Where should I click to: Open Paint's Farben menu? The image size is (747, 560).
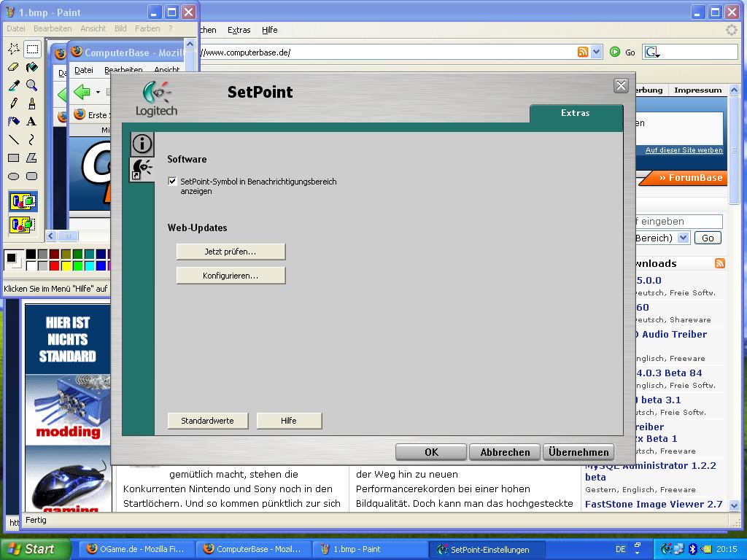click(147, 28)
